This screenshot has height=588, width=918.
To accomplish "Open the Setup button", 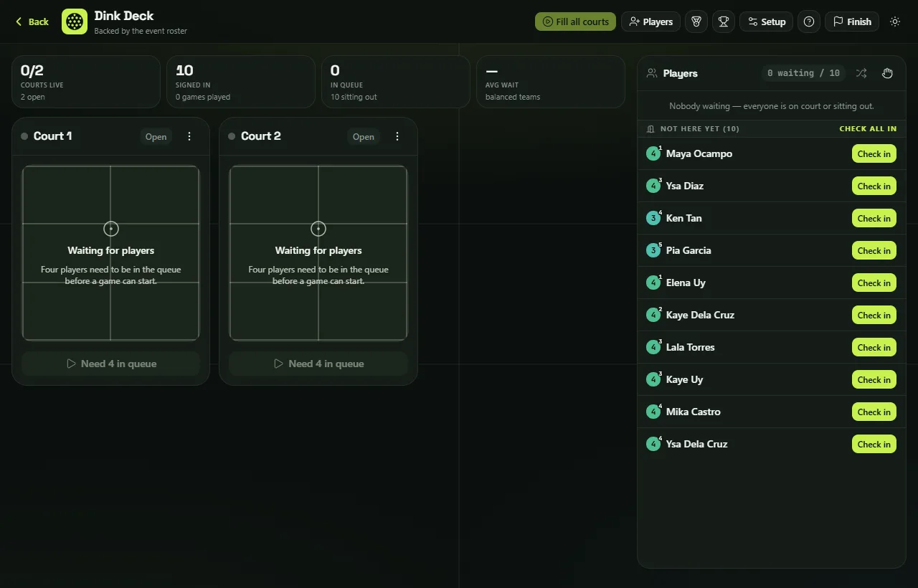I will [766, 22].
